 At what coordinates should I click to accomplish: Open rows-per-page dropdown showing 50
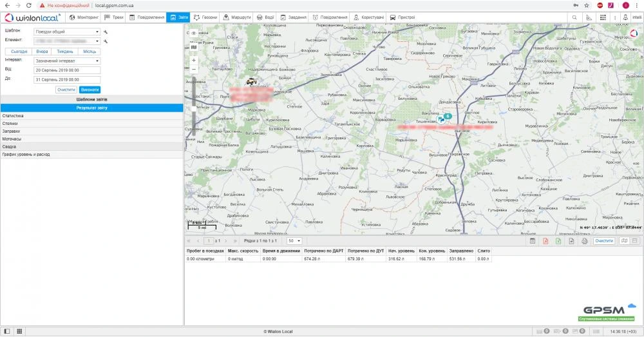pos(294,240)
